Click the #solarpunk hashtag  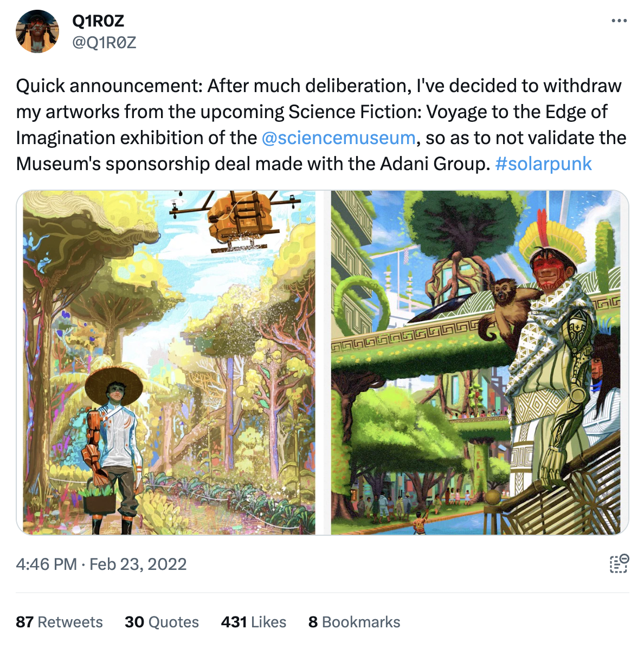point(543,164)
